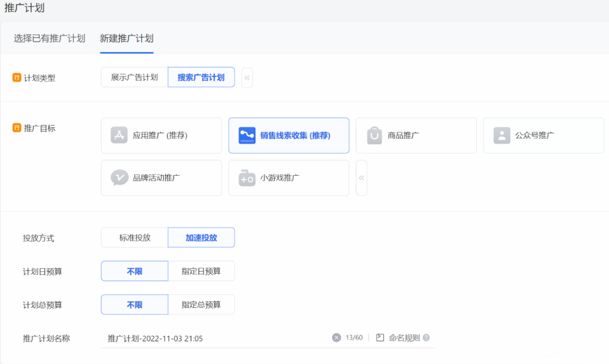609x364 pixels.
Task: Keep total budget as 不限
Action: pos(134,305)
